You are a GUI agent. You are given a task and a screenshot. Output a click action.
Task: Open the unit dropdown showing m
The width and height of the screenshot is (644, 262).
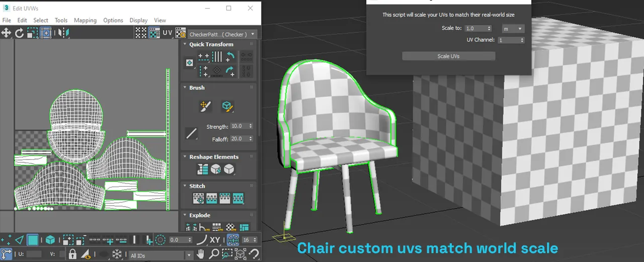click(x=513, y=29)
